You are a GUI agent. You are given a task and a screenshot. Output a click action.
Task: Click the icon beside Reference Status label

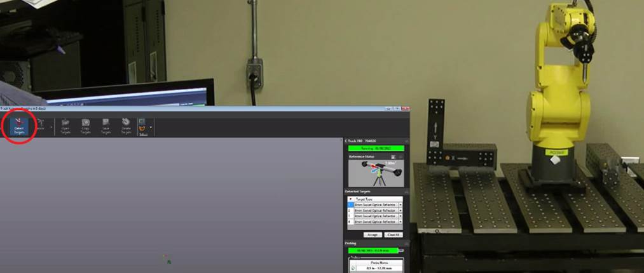[393, 157]
